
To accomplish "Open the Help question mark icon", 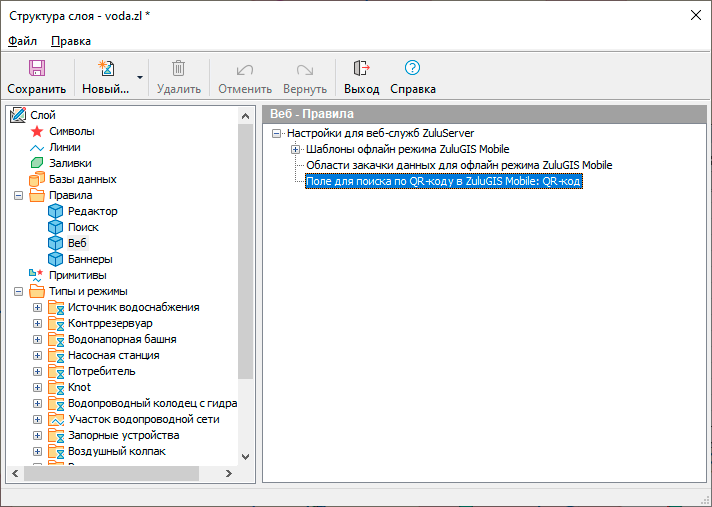I will click(412, 69).
